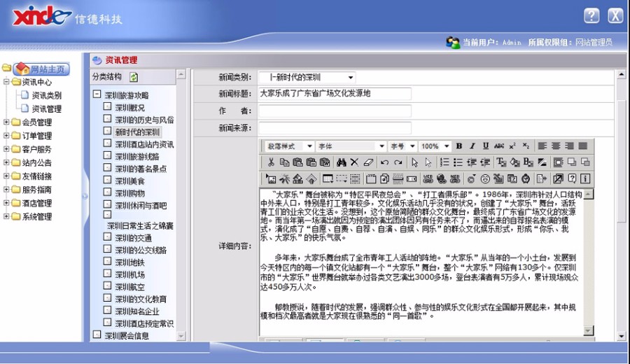
Task: Expand the 订单管理 tree node
Action: point(6,135)
